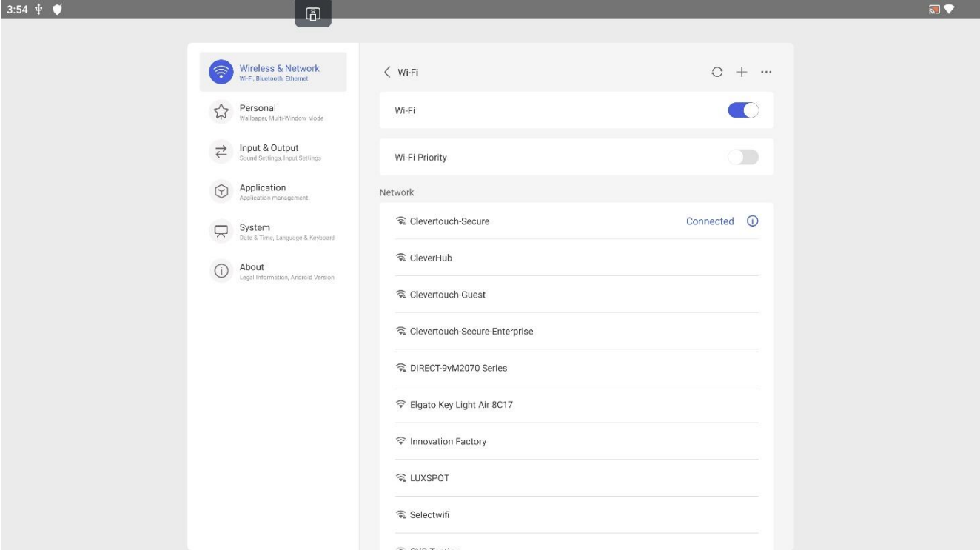Select the DIRECT-9vM2070 Series network
Viewport: 980px width, 550px height.
(577, 368)
